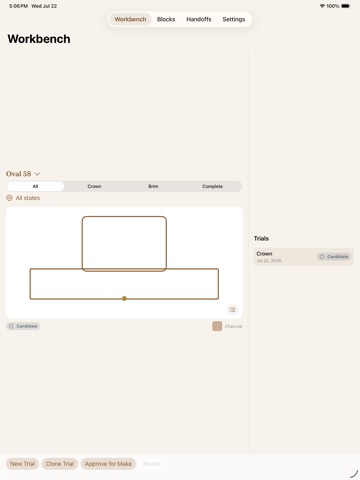Select the Crown segment filter
Viewport: 360px width, 480px height.
[94, 186]
